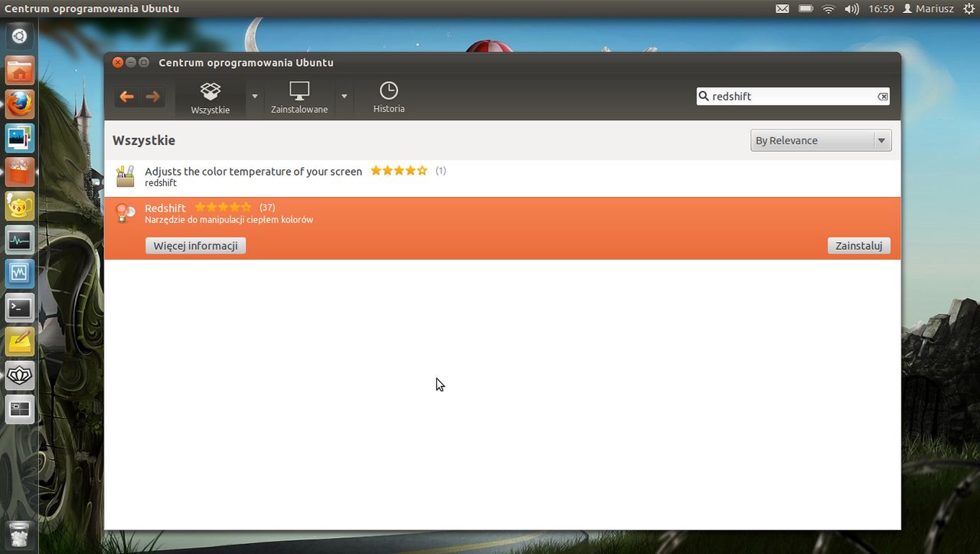Expand the Wszystkie dropdown arrow
Screen dimensions: 980x554
click(255, 97)
